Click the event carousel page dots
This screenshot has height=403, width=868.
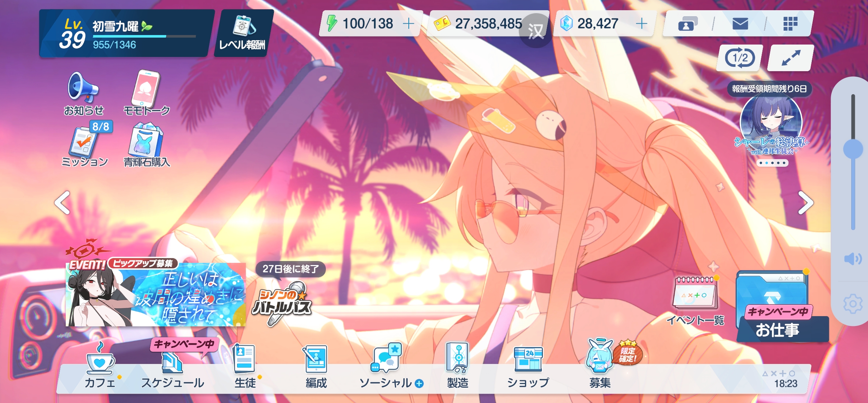pyautogui.click(x=772, y=163)
